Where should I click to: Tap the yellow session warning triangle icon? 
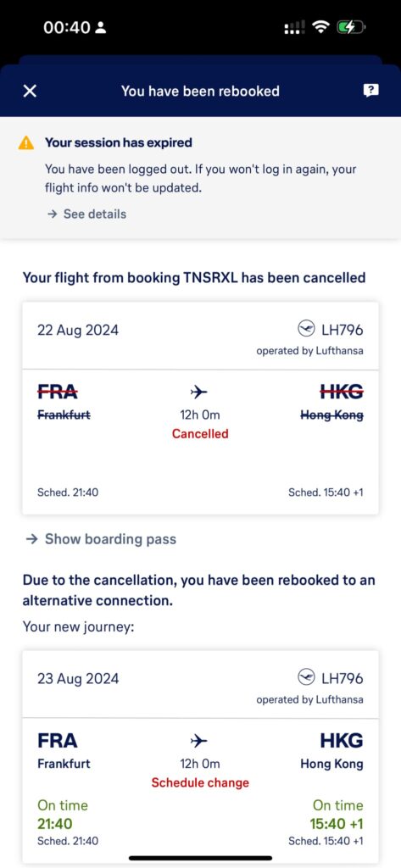(26, 142)
